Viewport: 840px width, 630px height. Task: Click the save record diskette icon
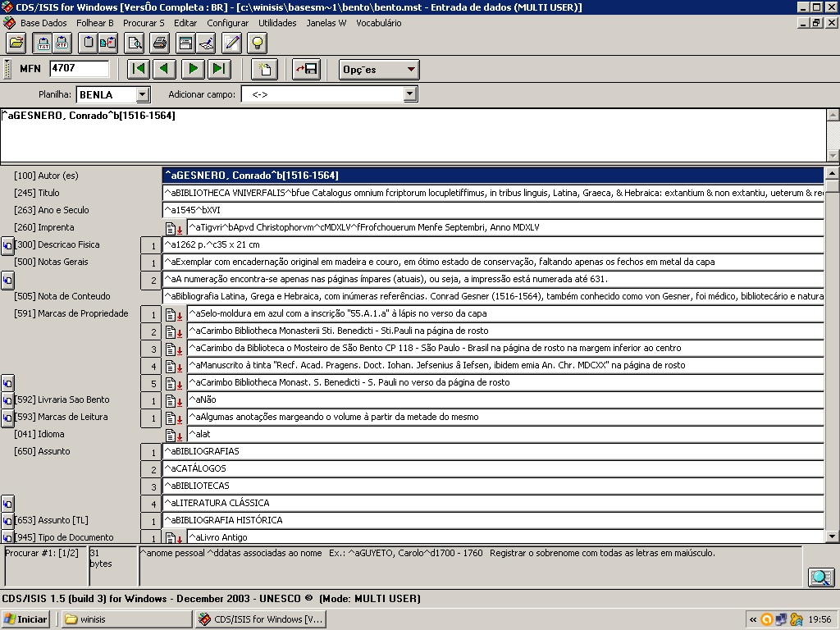(x=307, y=69)
